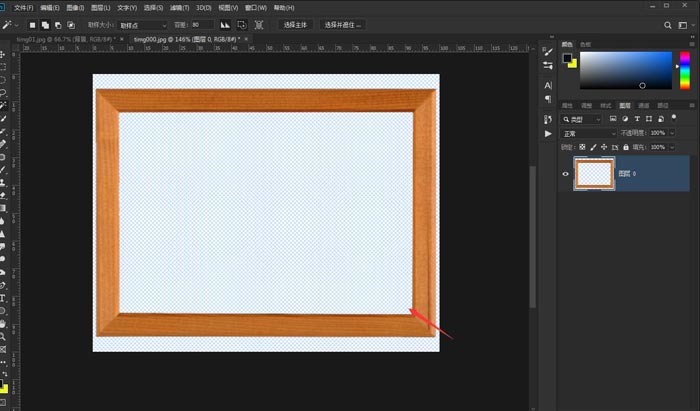Open the 滤镜(T) menu
The height and width of the screenshot is (411, 700).
click(x=180, y=7)
